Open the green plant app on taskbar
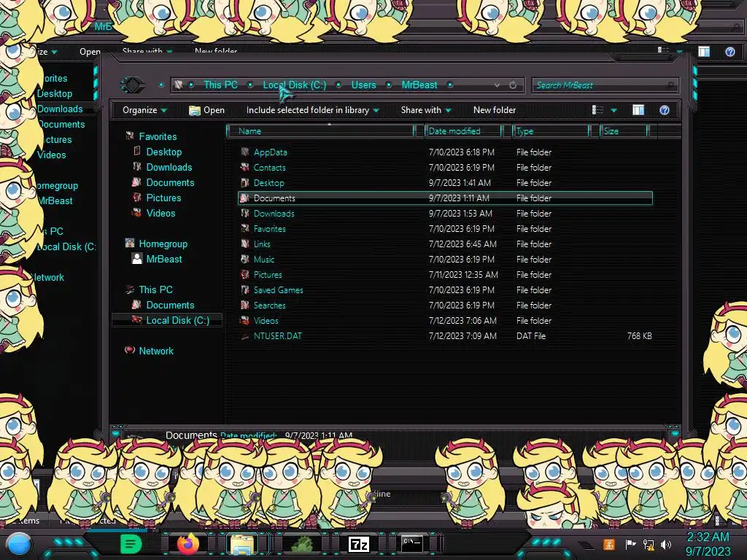The image size is (747, 560). click(x=303, y=544)
